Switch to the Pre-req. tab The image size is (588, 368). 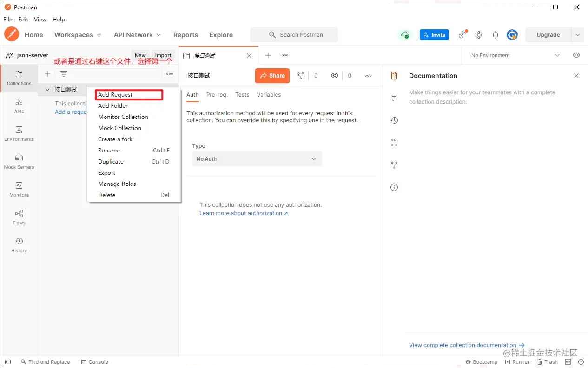click(217, 95)
